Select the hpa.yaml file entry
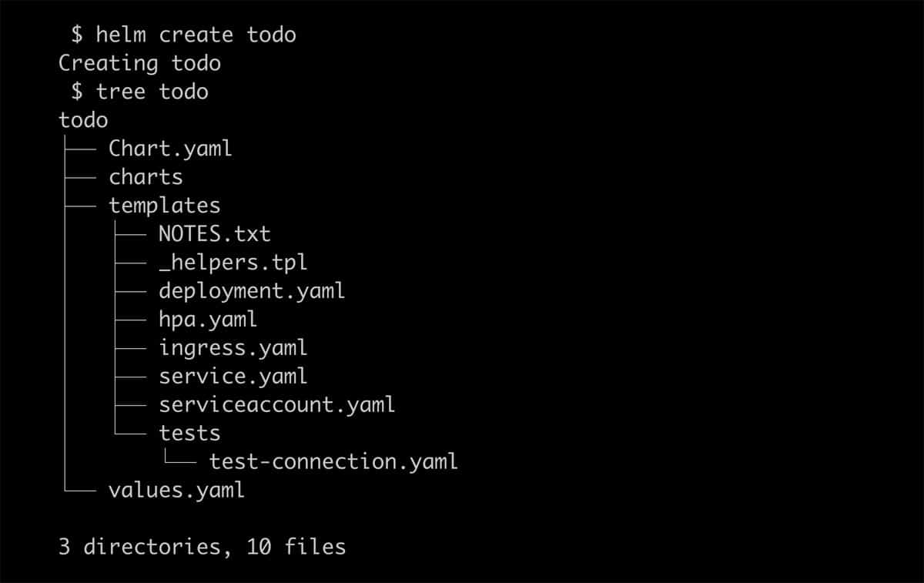Screen dimensions: 924x583 coord(208,320)
